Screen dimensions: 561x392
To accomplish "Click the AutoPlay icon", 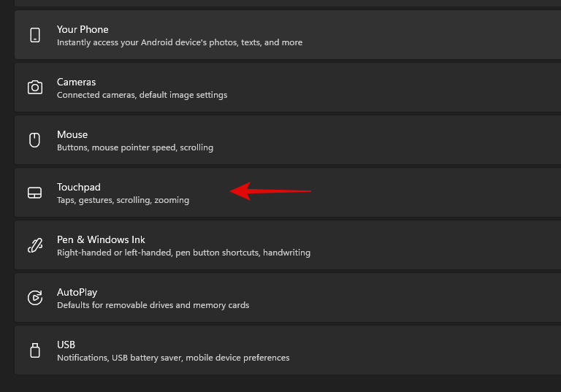I will 34,298.
